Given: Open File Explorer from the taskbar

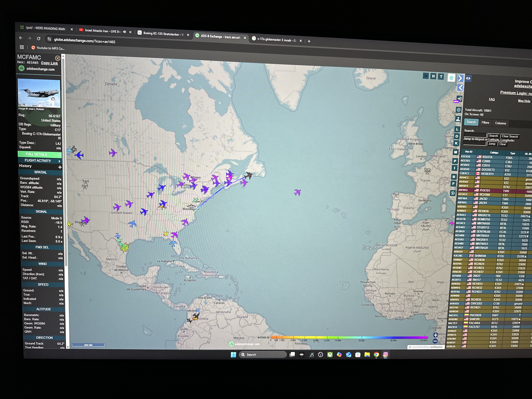Looking at the screenshot, I should (367, 354).
